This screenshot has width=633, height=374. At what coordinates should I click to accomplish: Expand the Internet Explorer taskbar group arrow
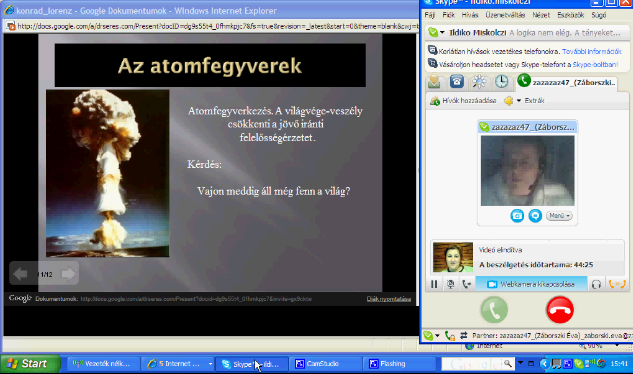tap(210, 364)
